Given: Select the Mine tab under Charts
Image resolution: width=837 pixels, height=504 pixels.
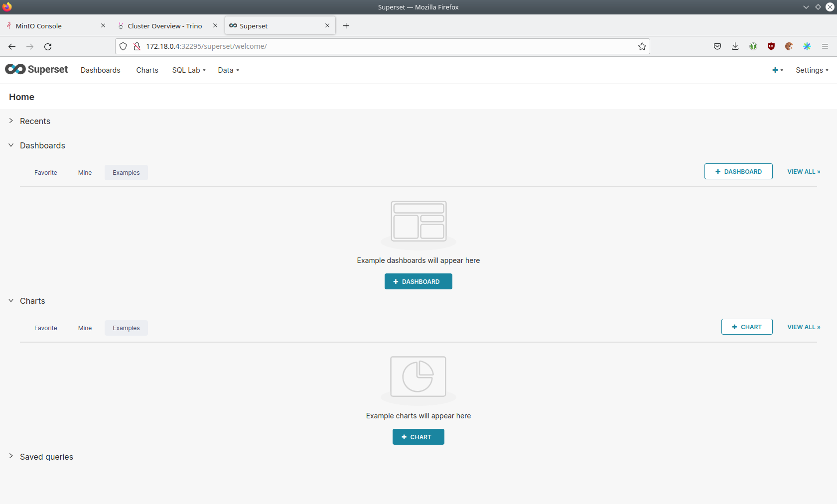Looking at the screenshot, I should pyautogui.click(x=85, y=328).
